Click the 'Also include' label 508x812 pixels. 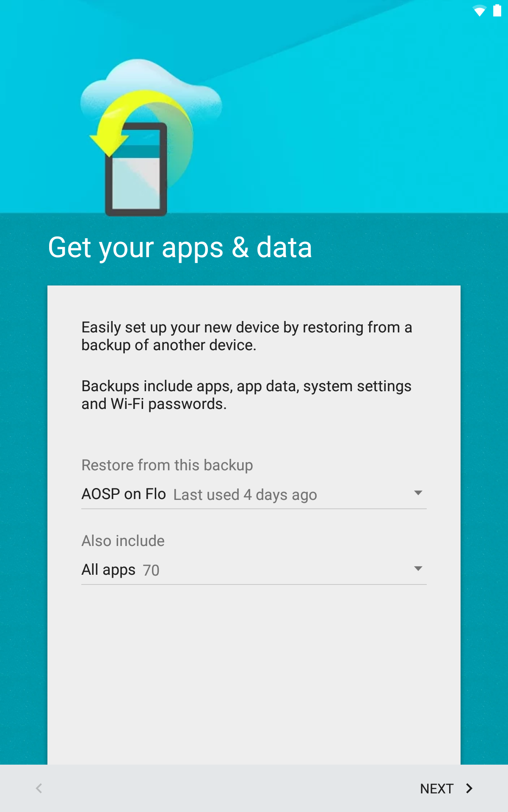click(123, 541)
